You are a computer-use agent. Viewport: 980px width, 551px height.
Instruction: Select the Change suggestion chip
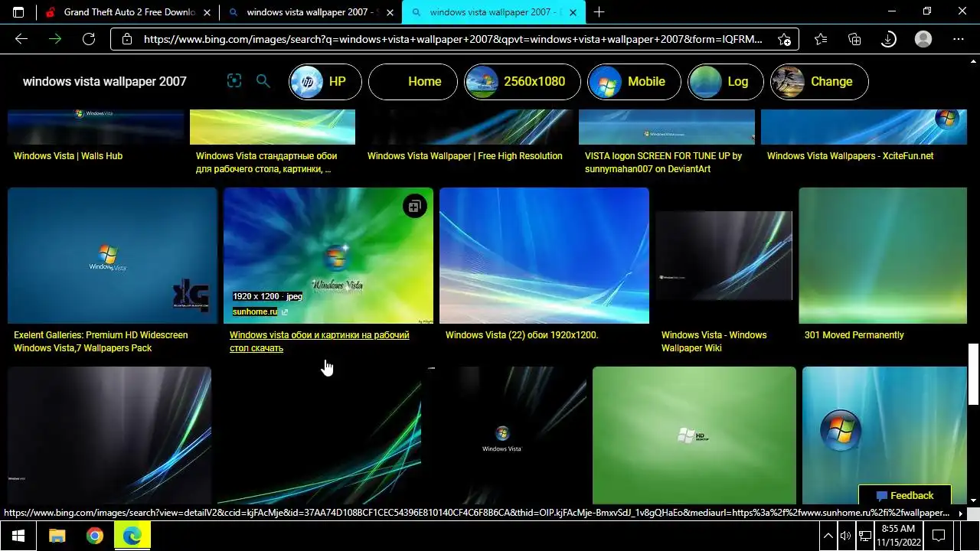click(x=819, y=81)
